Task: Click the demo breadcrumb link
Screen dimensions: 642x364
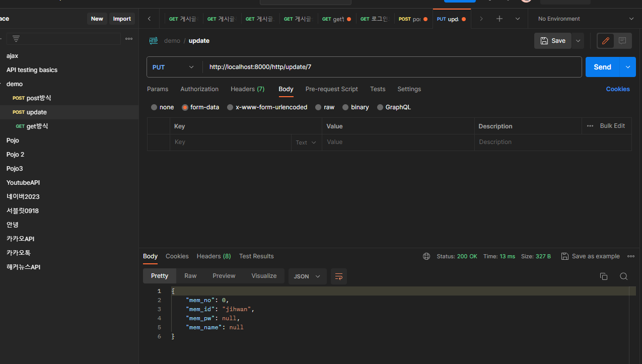Action: point(172,41)
